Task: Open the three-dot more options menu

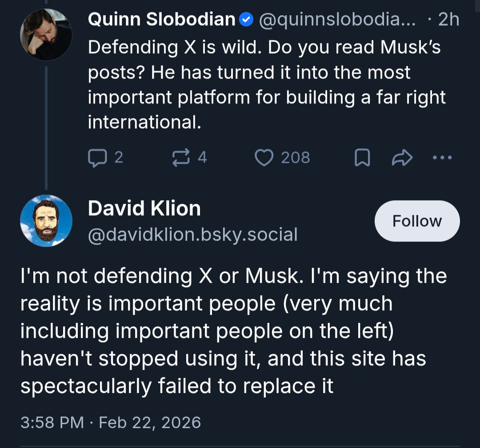Action: click(442, 158)
